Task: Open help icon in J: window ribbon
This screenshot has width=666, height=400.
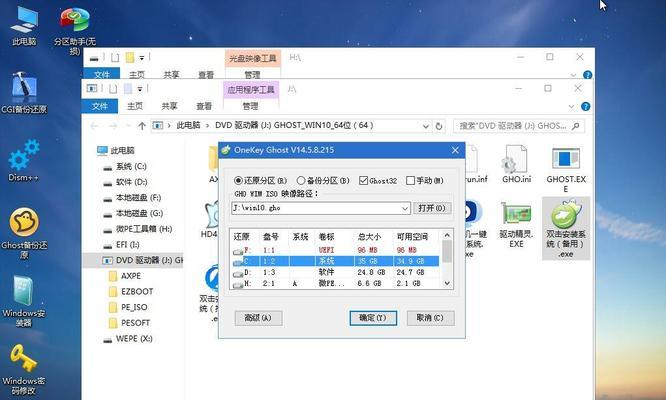Action: [x=585, y=107]
